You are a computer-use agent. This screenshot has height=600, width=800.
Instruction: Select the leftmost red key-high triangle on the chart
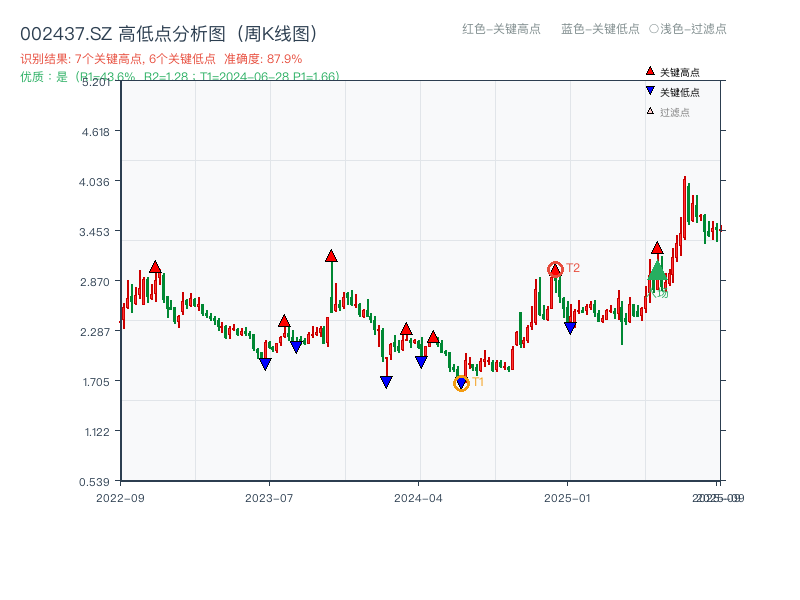(x=155, y=266)
